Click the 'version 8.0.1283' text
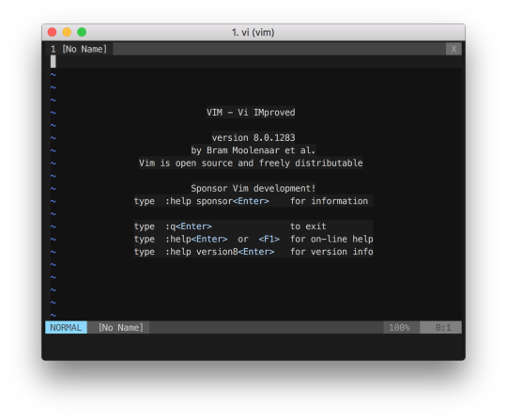Screen dimensions: 507x420 (253, 137)
